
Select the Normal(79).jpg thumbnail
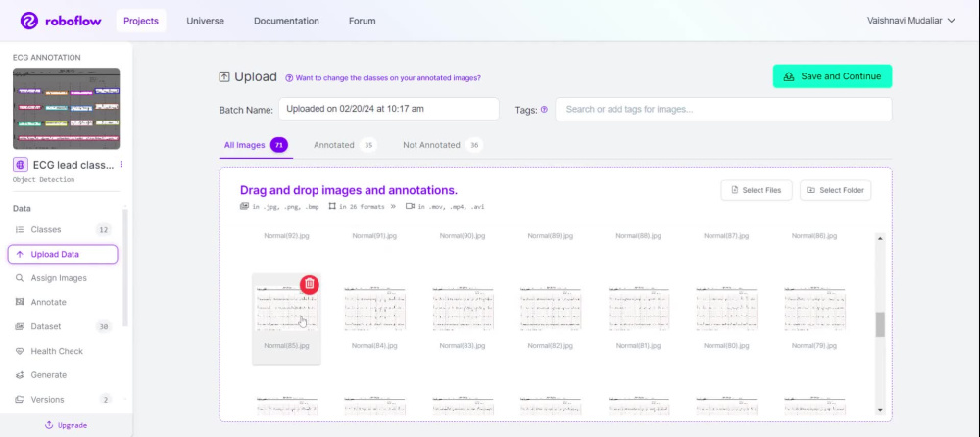tap(814, 309)
